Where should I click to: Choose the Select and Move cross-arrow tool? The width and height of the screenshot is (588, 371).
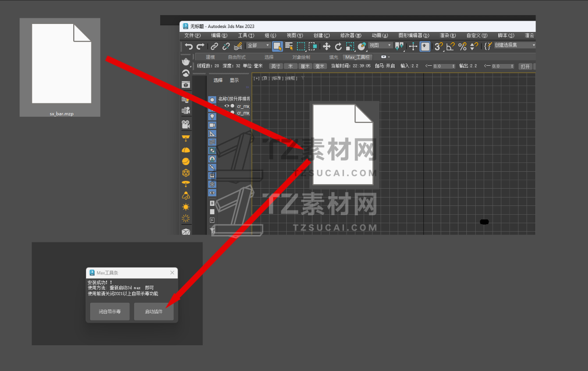(327, 46)
